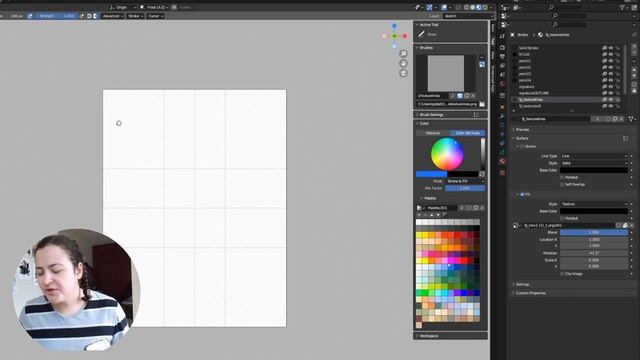Switch to Material color tab
Viewport: 640px width, 360px height.
(433, 133)
